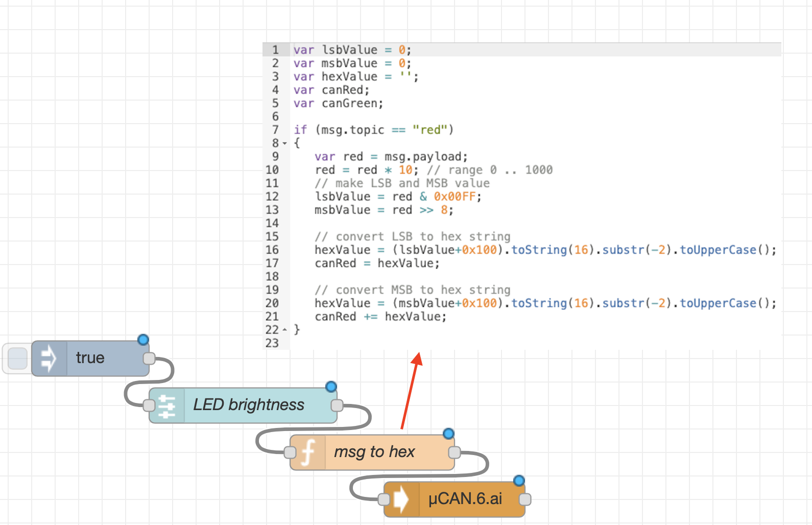Click line number 23 in gutter
The width and height of the screenshot is (812, 525).
[272, 343]
